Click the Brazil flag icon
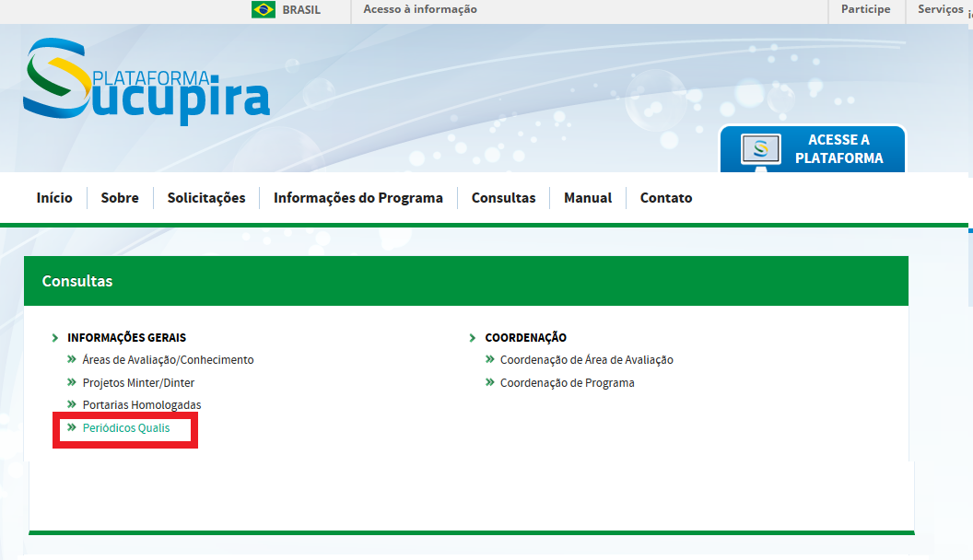This screenshot has height=560, width=973. tap(264, 9)
